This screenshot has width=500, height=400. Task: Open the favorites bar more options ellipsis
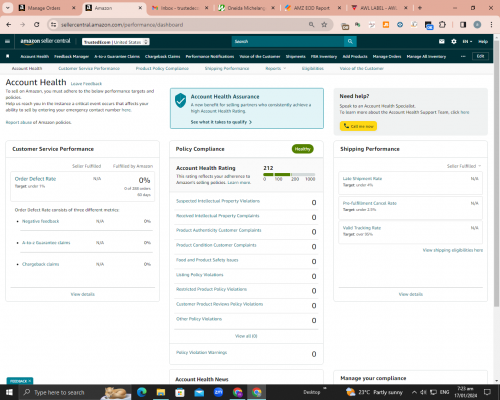coord(463,56)
